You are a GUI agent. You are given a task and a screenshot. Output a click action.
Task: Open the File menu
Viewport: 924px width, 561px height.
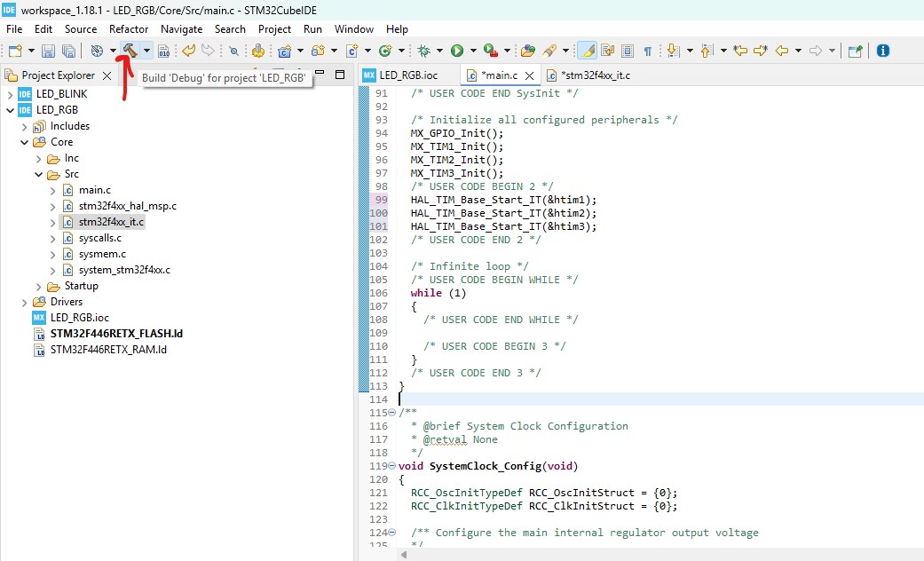[14, 29]
